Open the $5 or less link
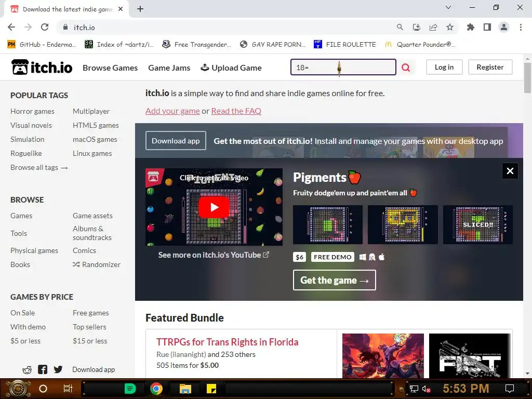 point(25,341)
